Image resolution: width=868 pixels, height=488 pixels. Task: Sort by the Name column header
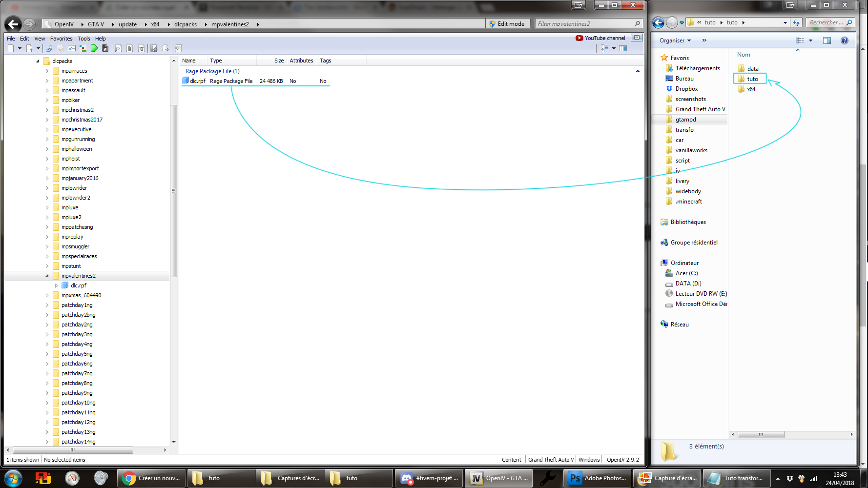(194, 61)
